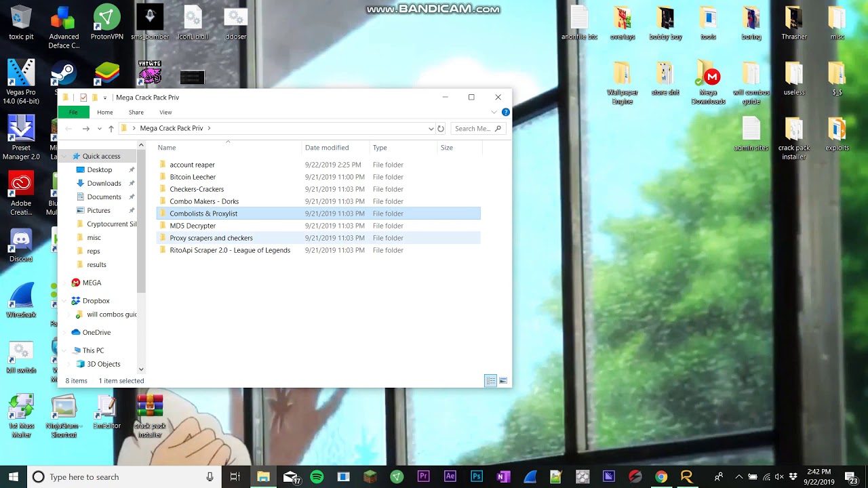Select the Bitcoin Leecher folder
868x488 pixels.
pos(318,177)
